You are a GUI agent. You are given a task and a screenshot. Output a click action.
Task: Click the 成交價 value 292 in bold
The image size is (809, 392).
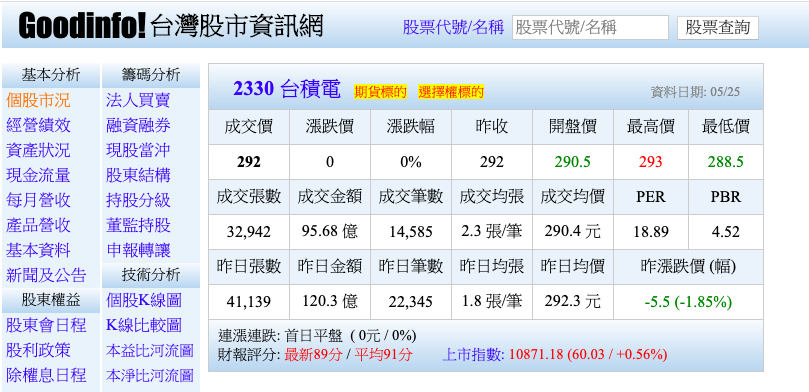point(249,162)
